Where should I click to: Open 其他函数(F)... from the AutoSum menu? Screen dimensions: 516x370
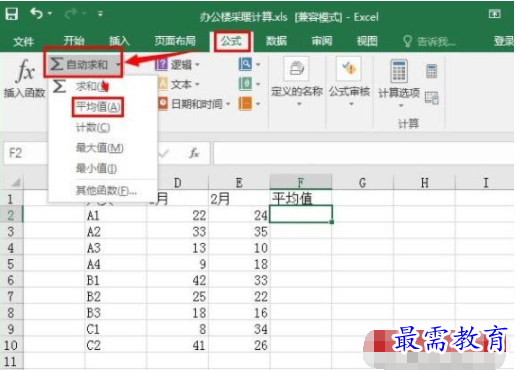pos(106,190)
